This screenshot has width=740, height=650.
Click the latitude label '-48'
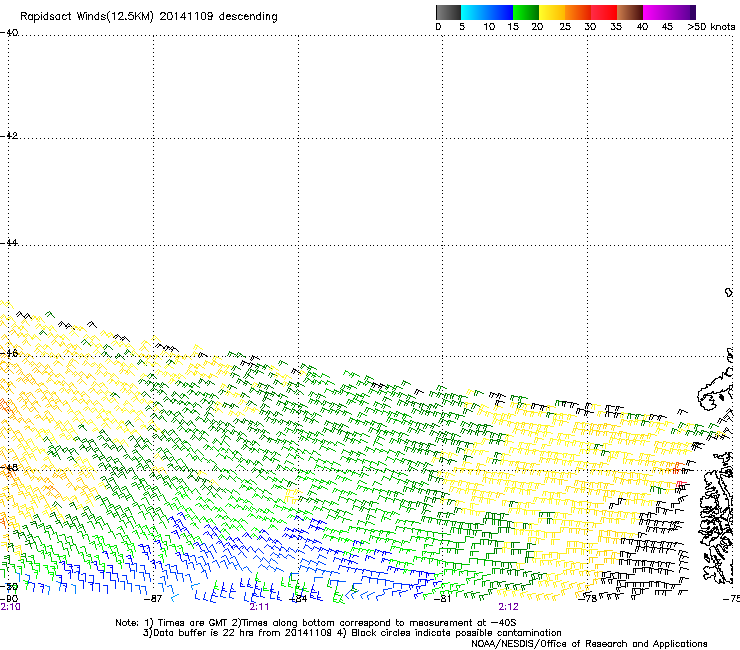pyautogui.click(x=9, y=467)
